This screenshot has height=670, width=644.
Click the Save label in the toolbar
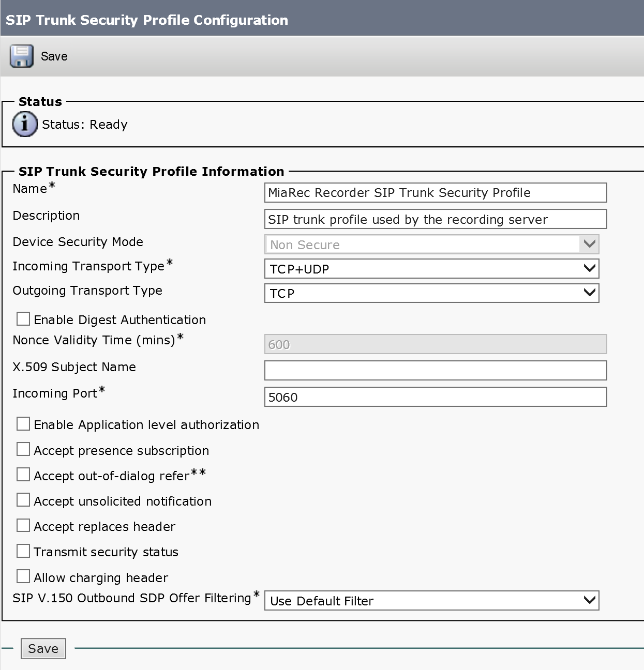[54, 56]
